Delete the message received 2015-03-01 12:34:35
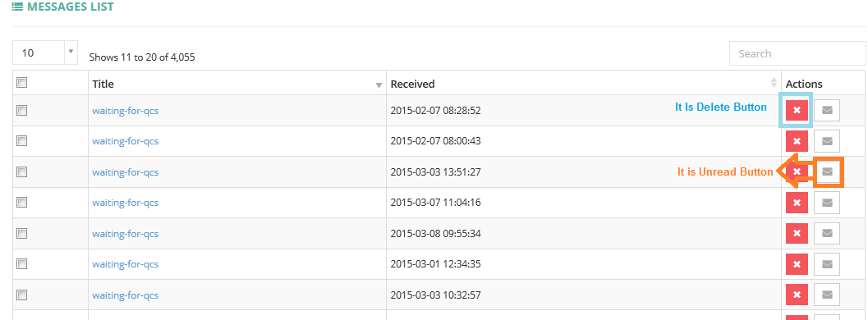Image resolution: width=868 pixels, height=320 pixels. point(797,265)
